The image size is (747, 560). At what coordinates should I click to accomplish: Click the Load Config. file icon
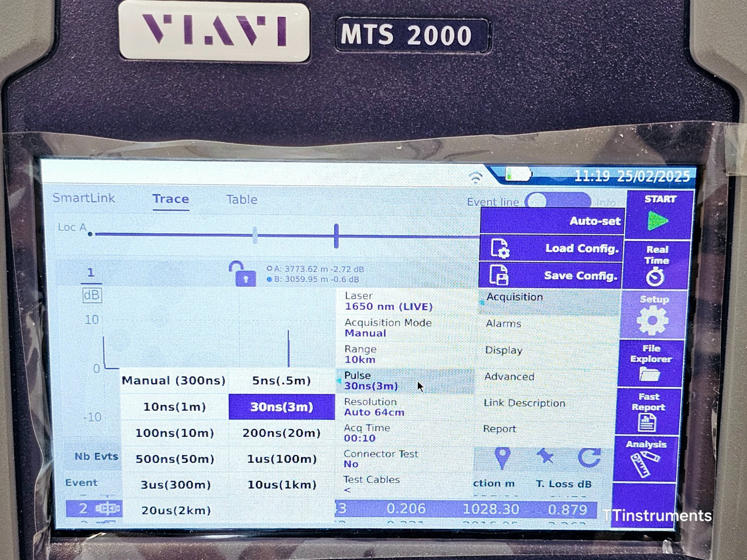point(500,249)
